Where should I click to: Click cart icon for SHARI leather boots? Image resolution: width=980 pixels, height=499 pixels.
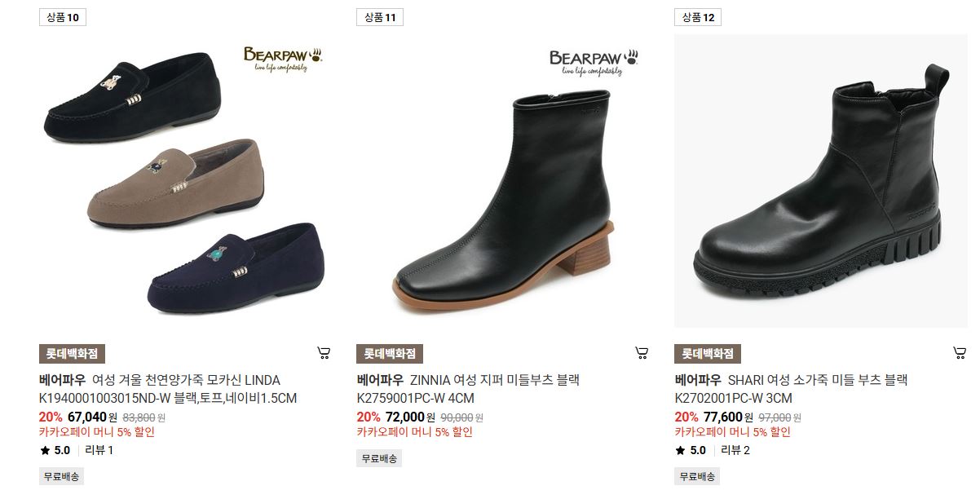click(960, 353)
